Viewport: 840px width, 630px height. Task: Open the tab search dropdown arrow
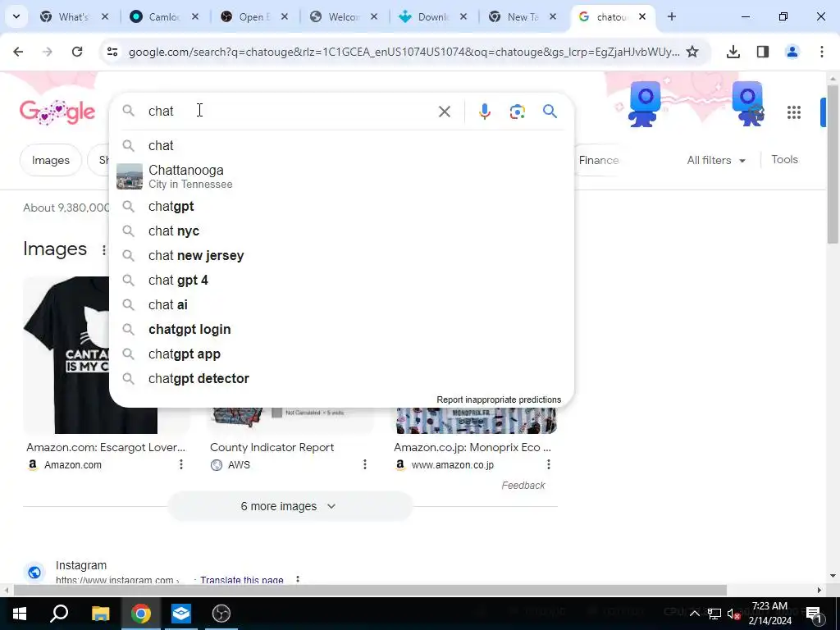pos(16,16)
